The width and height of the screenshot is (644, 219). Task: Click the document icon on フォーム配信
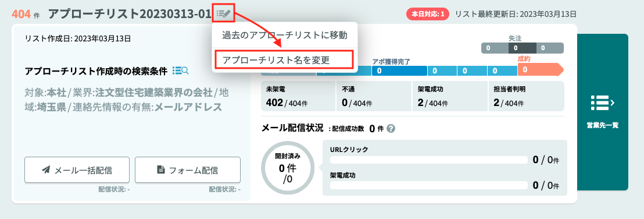tap(160, 169)
